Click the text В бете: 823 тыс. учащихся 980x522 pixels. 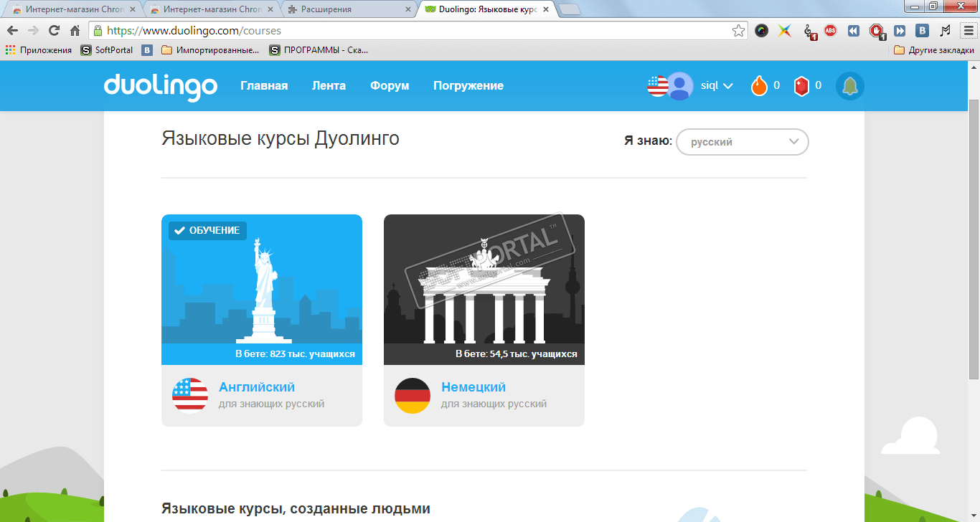(x=295, y=353)
